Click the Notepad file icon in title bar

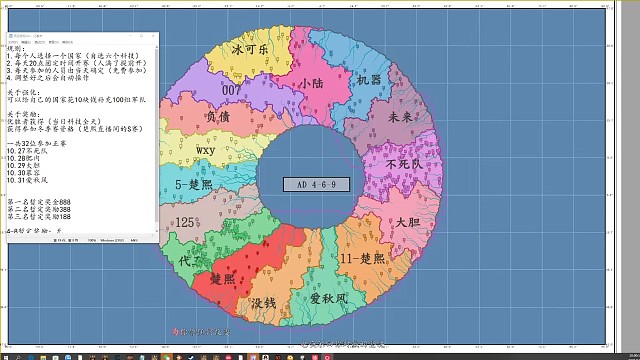click(x=11, y=36)
